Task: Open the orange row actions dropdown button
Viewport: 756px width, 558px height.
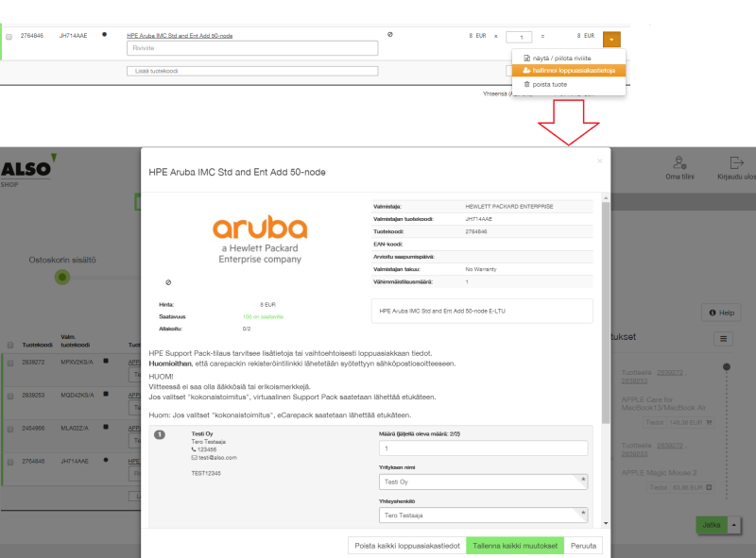Action: pyautogui.click(x=611, y=39)
